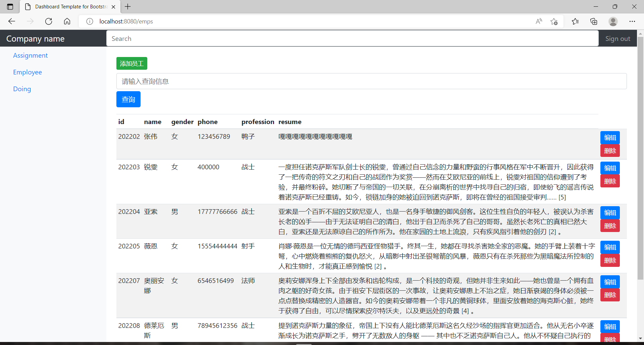Click 编辑 for employee 锐雯
The image size is (644, 345).
tap(610, 168)
